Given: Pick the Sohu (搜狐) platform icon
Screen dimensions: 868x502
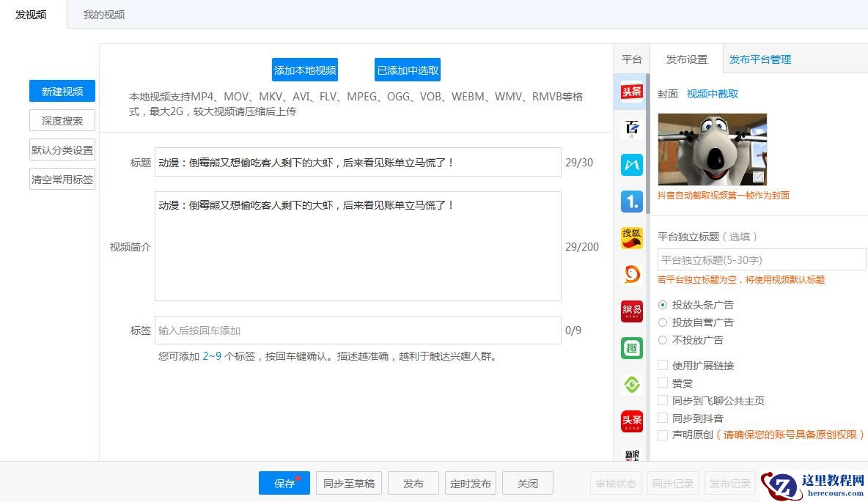Looking at the screenshot, I should pos(631,237).
